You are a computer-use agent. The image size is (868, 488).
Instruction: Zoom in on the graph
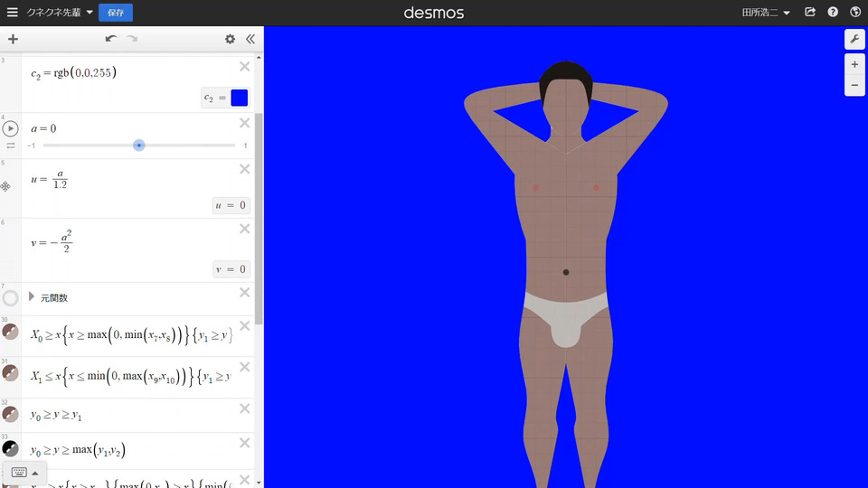854,65
